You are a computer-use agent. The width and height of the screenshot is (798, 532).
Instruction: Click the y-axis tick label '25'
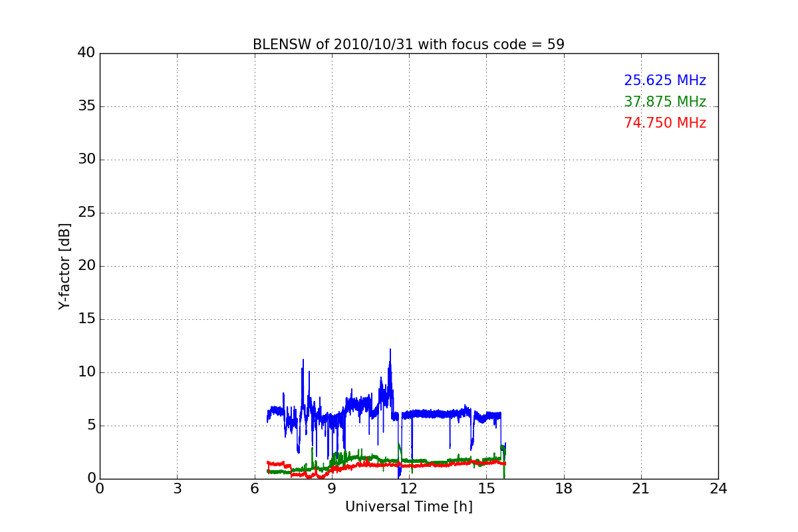pos(86,213)
